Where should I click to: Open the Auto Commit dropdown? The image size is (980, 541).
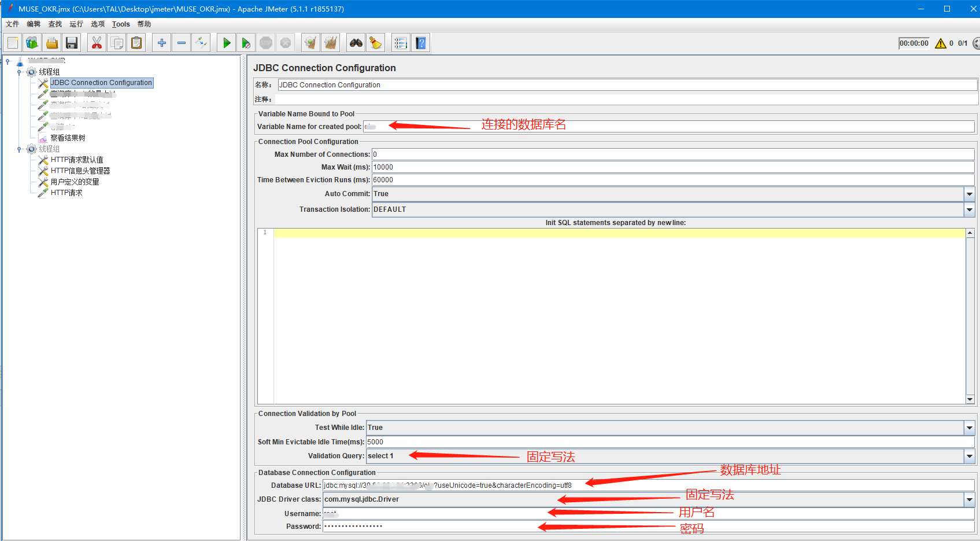(970, 194)
